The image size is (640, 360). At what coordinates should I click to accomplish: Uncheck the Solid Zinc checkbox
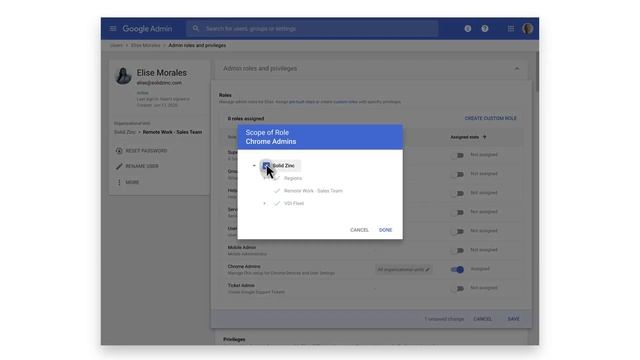pyautogui.click(x=266, y=165)
